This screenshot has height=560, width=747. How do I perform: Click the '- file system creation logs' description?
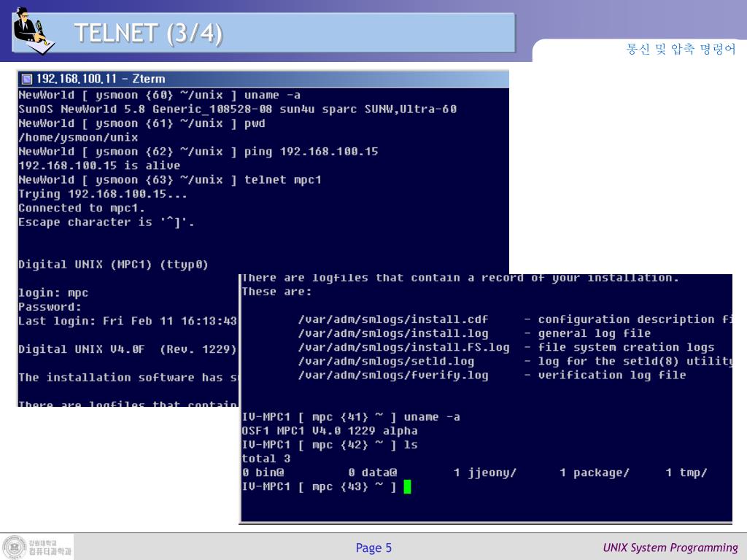pyautogui.click(x=619, y=348)
